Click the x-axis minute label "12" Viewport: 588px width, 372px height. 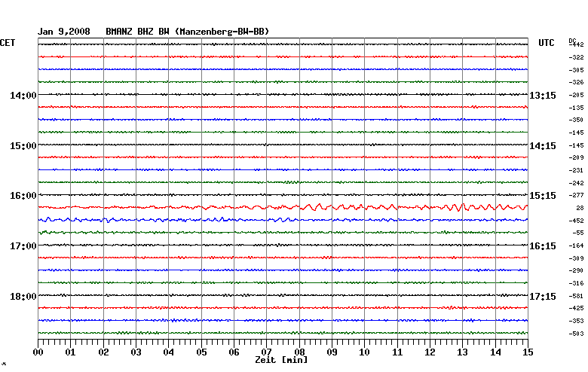[430, 352]
